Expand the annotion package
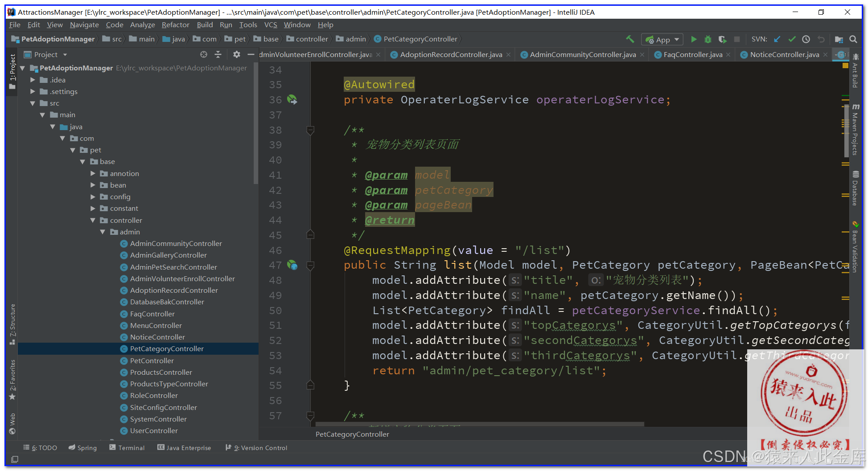868x471 pixels. point(93,173)
